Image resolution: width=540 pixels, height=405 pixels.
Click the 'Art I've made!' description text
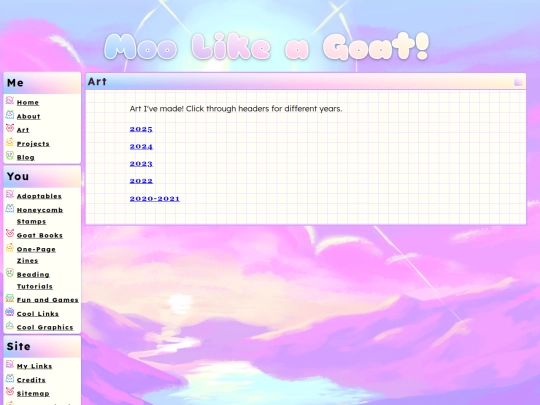click(236, 109)
